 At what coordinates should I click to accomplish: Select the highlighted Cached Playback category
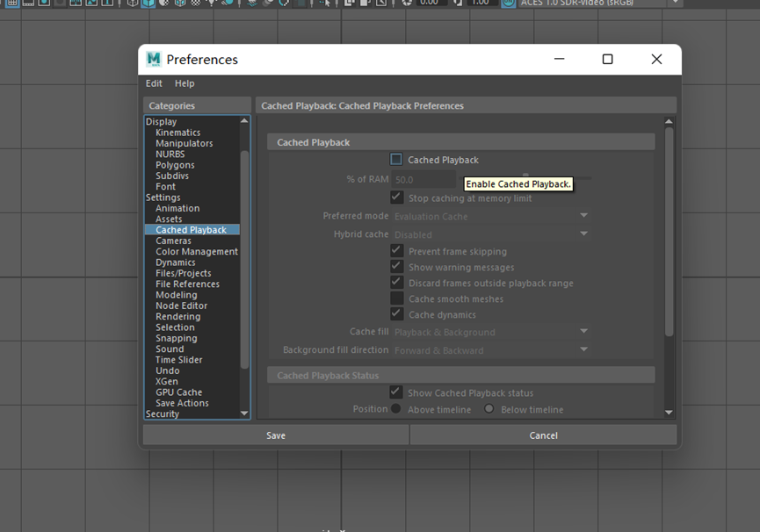(192, 230)
